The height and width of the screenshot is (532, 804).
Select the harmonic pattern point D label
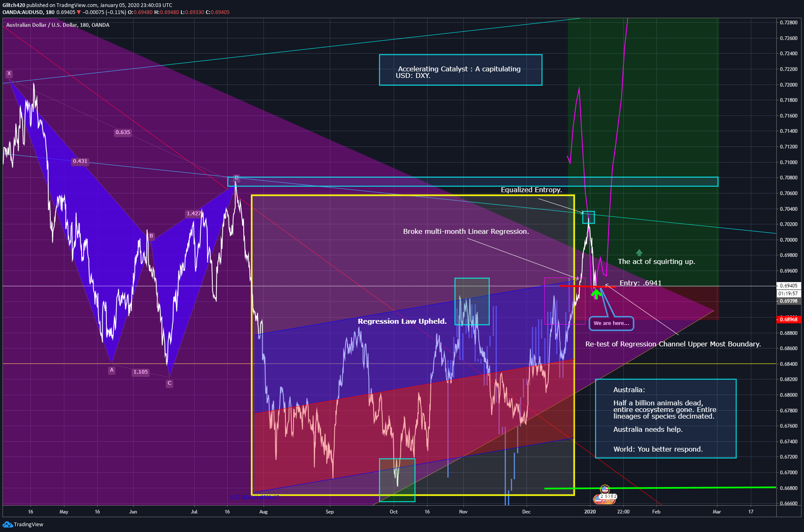[x=237, y=178]
